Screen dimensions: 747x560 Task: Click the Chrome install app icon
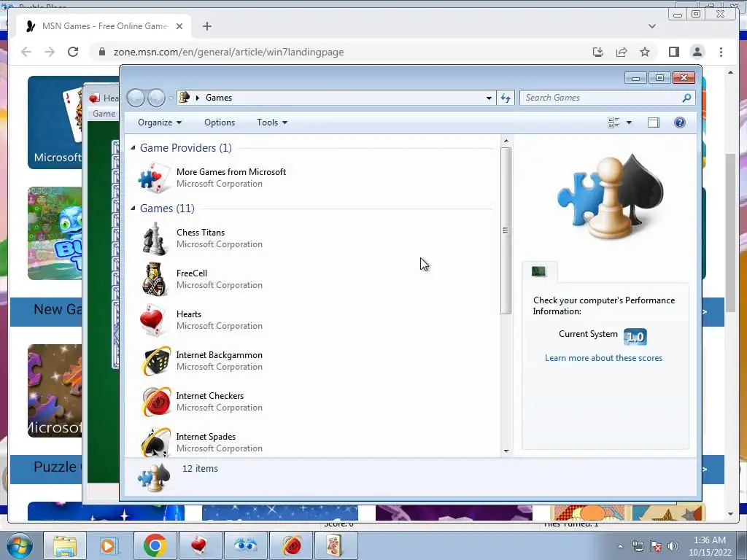point(598,52)
